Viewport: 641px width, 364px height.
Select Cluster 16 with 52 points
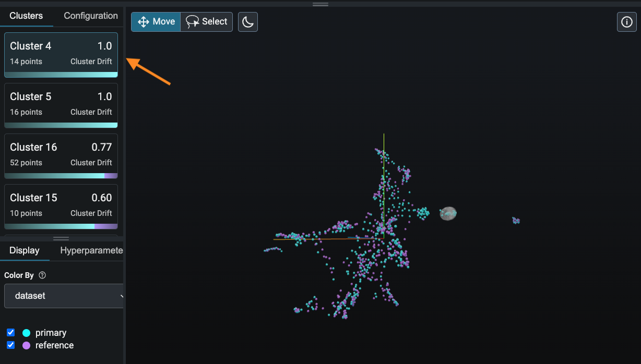coord(61,155)
